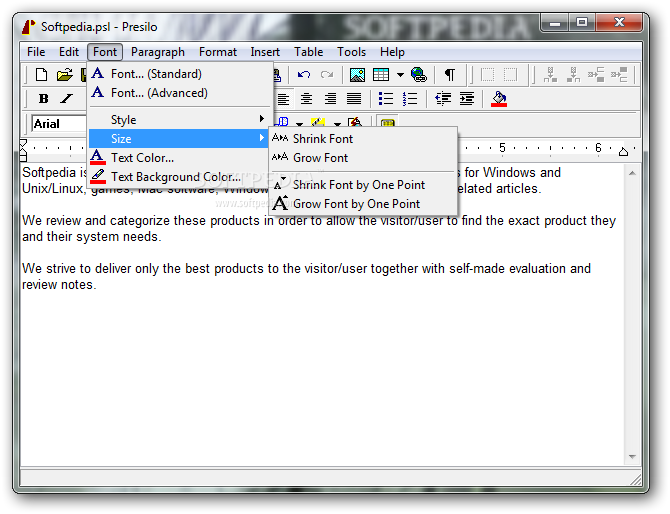This screenshot has height=514, width=670.
Task: Open the Help menu
Action: pyautogui.click(x=392, y=52)
